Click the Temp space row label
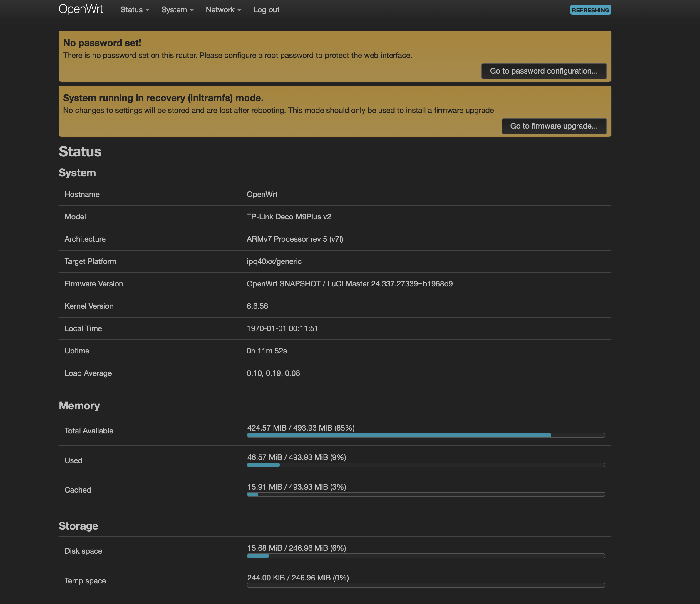This screenshot has width=700, height=604. click(x=85, y=581)
